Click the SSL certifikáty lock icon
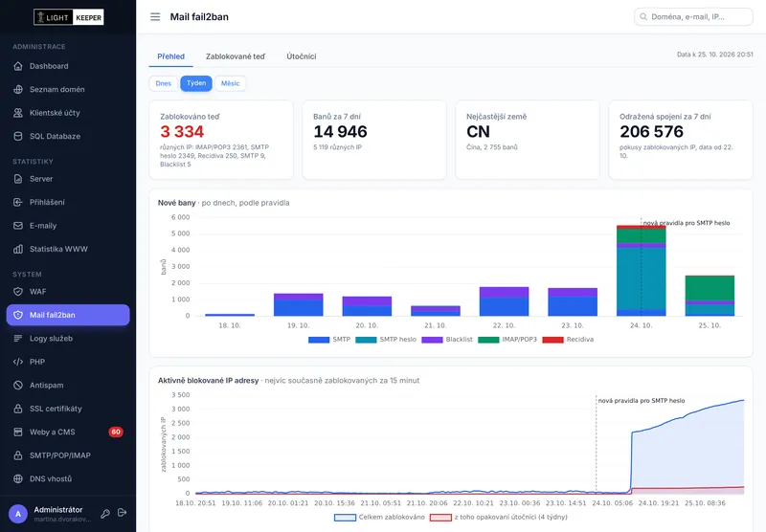This screenshot has height=532, width=766. tap(18, 409)
